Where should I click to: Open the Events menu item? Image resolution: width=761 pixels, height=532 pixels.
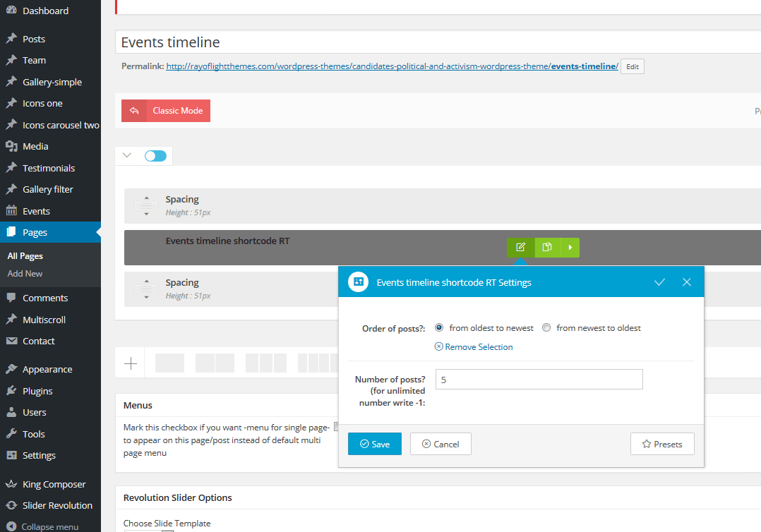36,211
